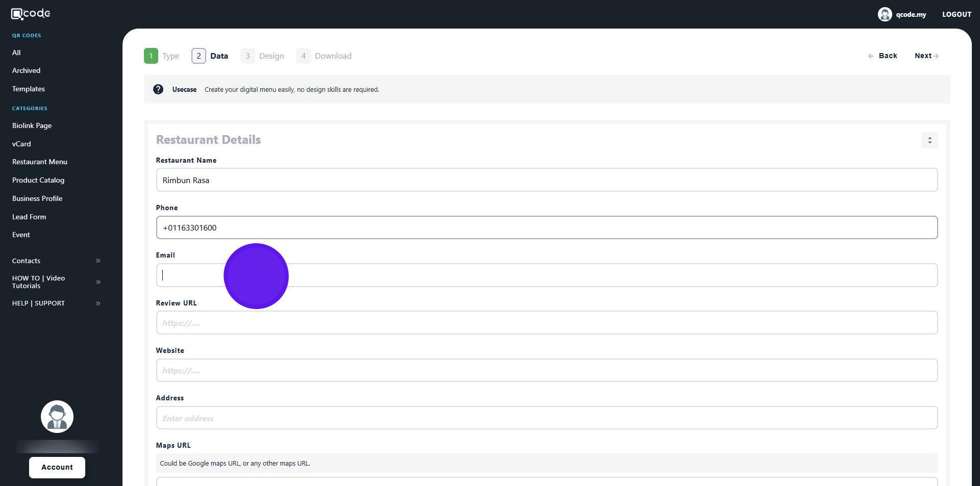Jump to step 4 Download
980x486 pixels.
(324, 56)
